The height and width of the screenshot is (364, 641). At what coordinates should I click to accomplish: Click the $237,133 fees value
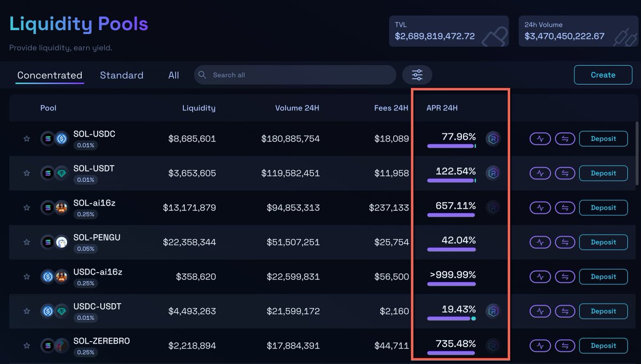pyautogui.click(x=389, y=208)
